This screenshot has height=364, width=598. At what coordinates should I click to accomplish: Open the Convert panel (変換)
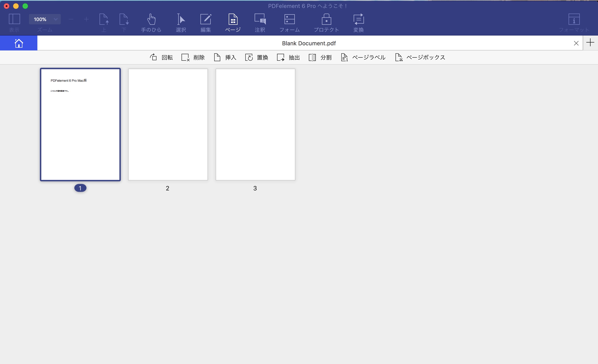pos(359,22)
